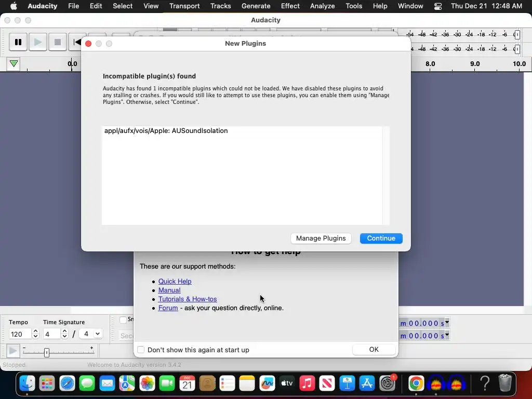Click the Tempo field showing 120
532x399 pixels.
click(20, 334)
